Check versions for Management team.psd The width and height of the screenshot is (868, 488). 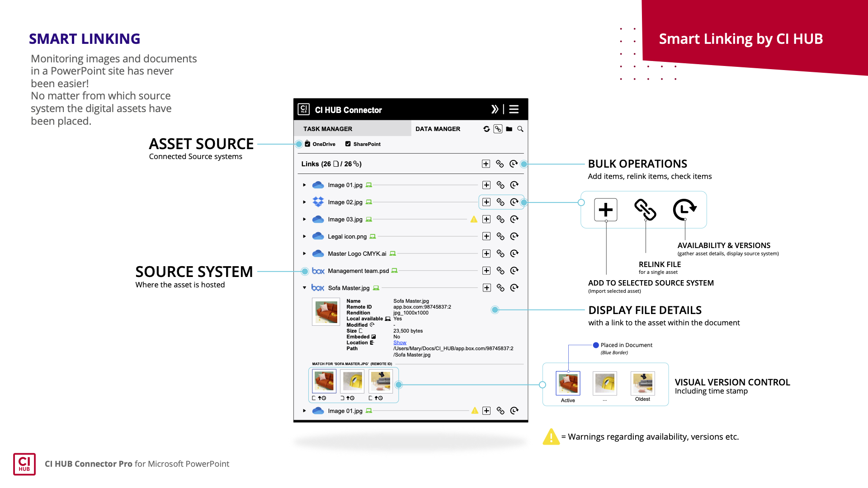click(514, 271)
